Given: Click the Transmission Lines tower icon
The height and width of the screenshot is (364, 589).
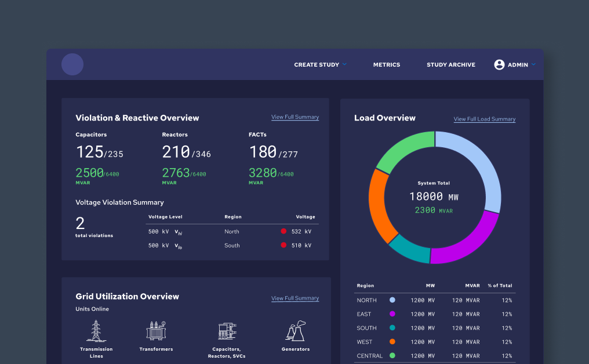Looking at the screenshot, I should pos(96,331).
